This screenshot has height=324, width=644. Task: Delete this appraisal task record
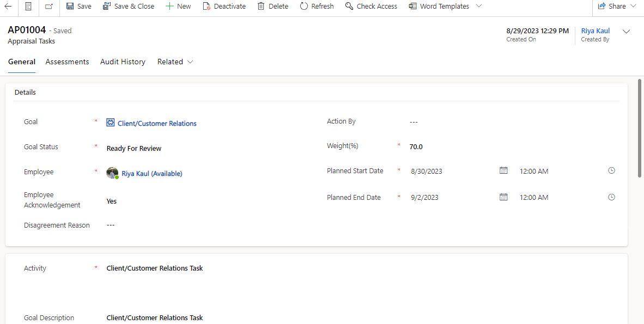(x=272, y=6)
